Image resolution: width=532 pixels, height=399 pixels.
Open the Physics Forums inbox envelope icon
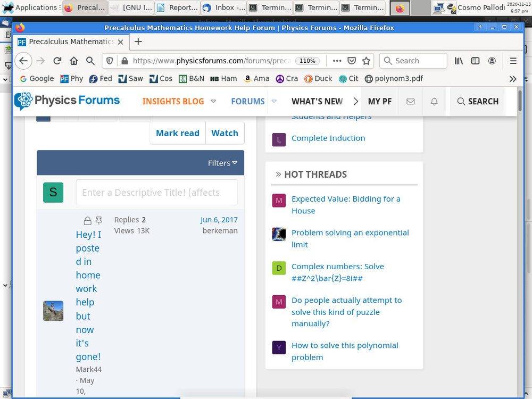tap(410, 101)
